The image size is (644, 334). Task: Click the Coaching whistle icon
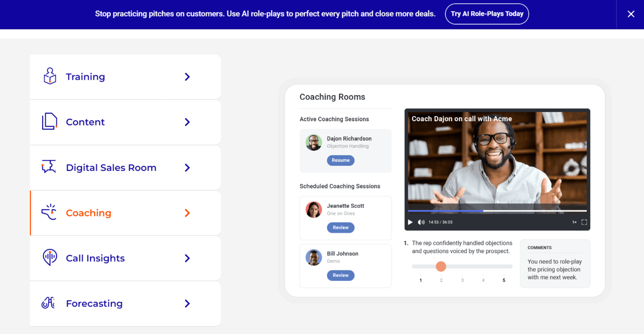pyautogui.click(x=49, y=212)
